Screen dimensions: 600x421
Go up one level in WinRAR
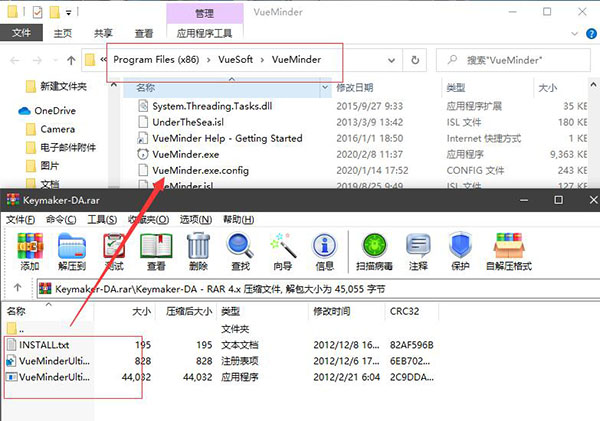18,288
